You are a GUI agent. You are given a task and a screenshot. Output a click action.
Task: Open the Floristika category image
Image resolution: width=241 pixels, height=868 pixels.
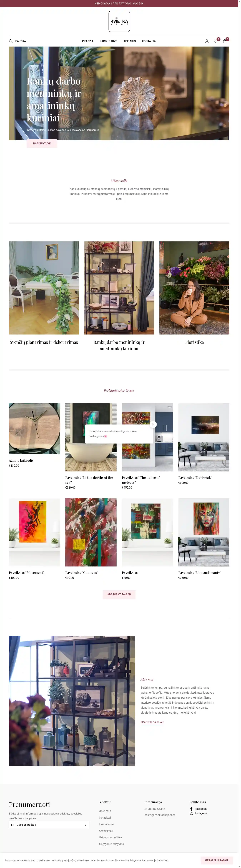(x=194, y=288)
